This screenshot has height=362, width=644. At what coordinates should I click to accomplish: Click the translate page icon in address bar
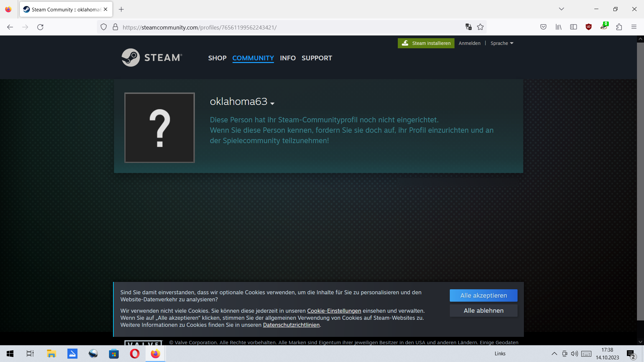coord(469,27)
